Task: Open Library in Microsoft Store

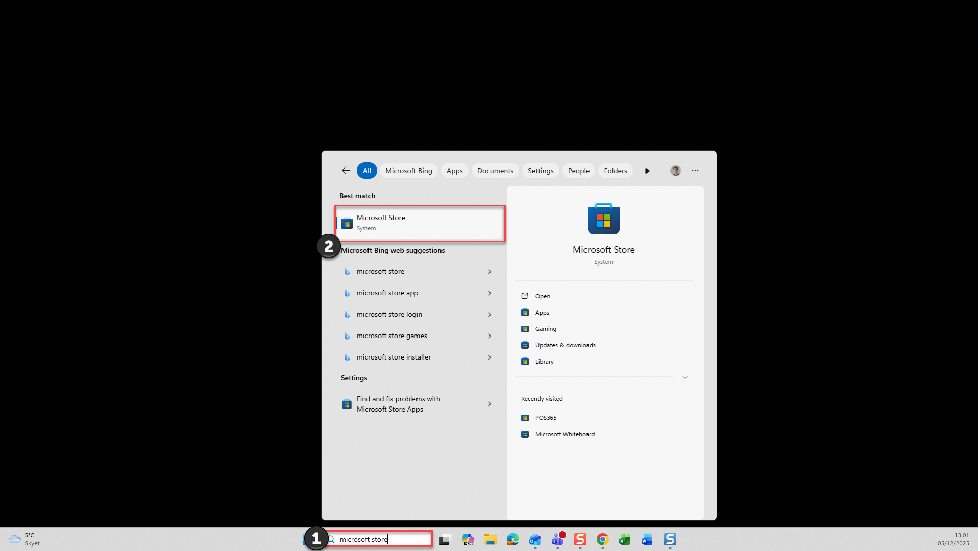Action: pyautogui.click(x=544, y=362)
